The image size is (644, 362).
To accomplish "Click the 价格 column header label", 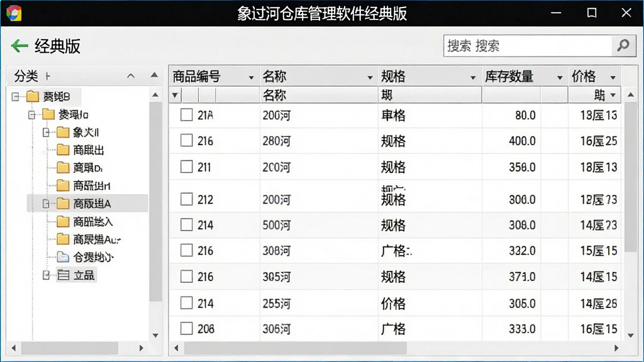I will pyautogui.click(x=583, y=76).
